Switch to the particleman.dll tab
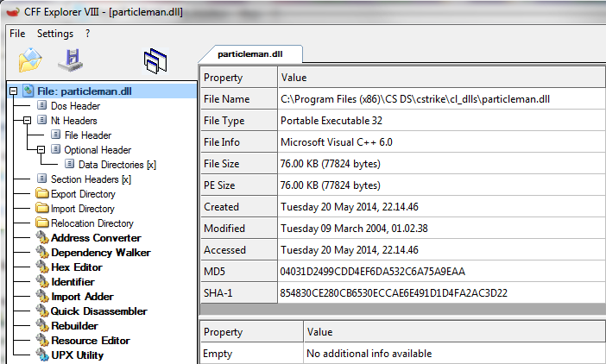 pyautogui.click(x=250, y=54)
